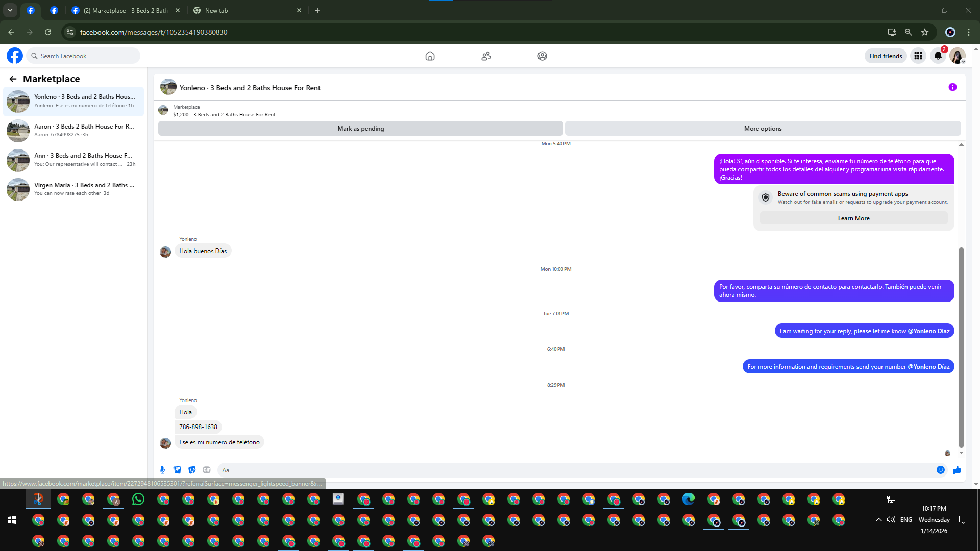The height and width of the screenshot is (551, 980).
Task: Open conversation information purple icon
Action: pos(952,87)
